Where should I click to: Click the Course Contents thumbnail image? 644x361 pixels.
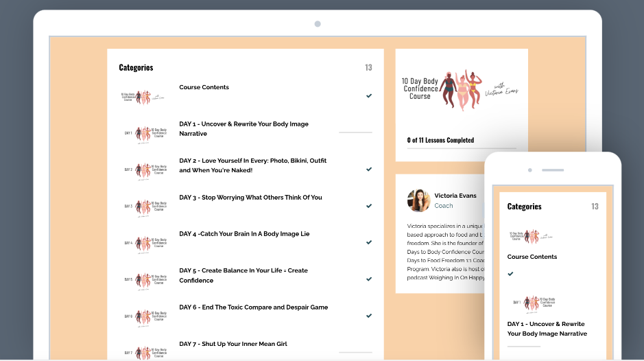143,97
